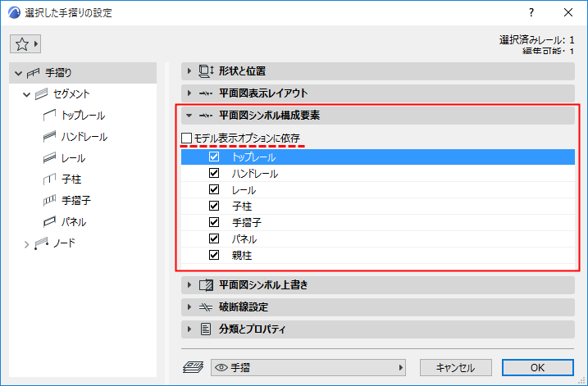Viewport: 588px width, 386px height.
Task: Expand the ノード tree node chevron
Action: (26, 244)
